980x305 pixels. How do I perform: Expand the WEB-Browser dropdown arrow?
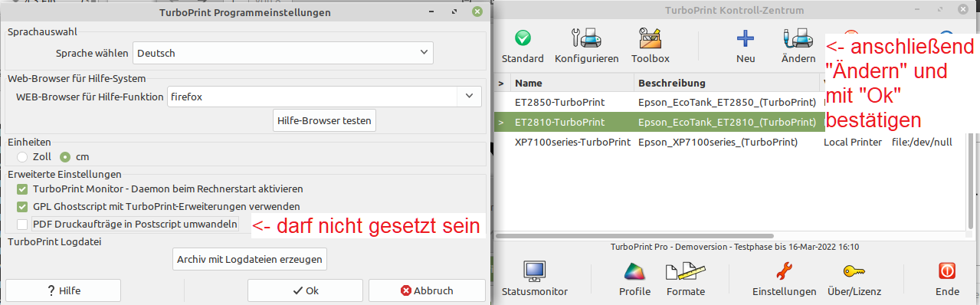(x=469, y=96)
